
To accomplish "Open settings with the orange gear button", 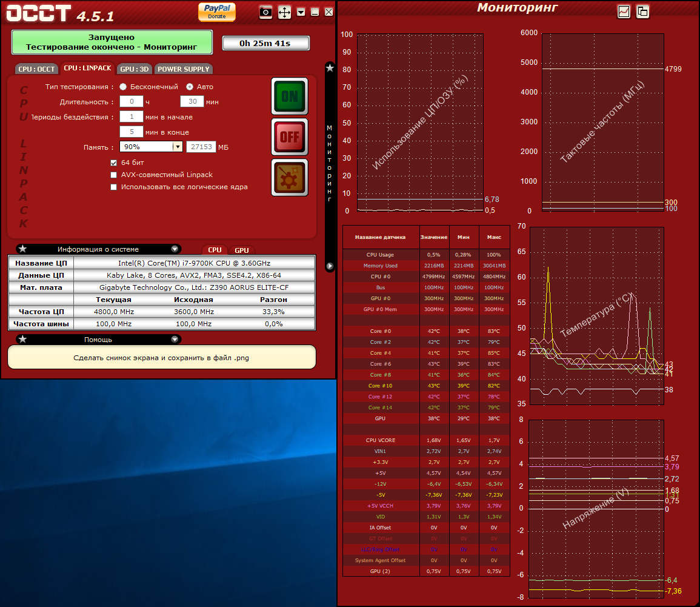I will 290,177.
